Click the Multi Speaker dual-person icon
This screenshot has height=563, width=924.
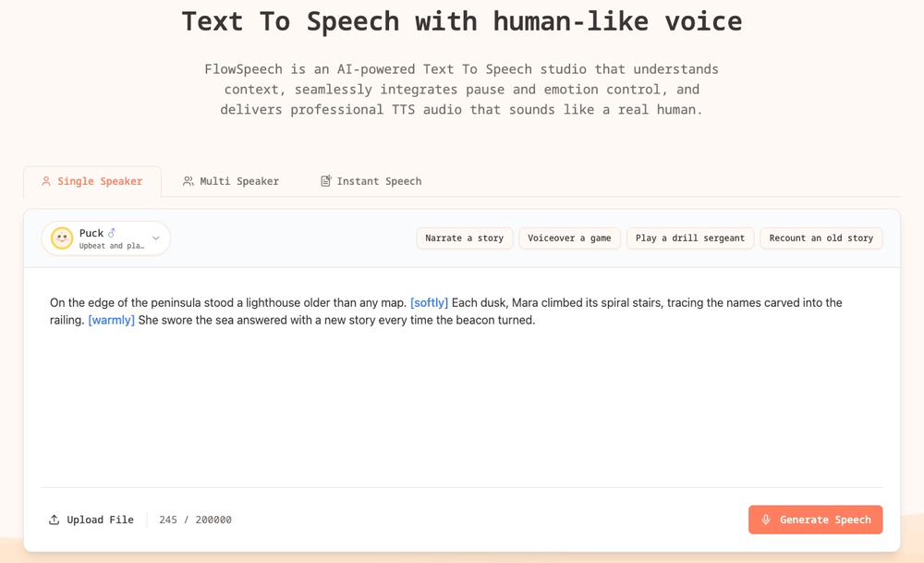tap(187, 181)
